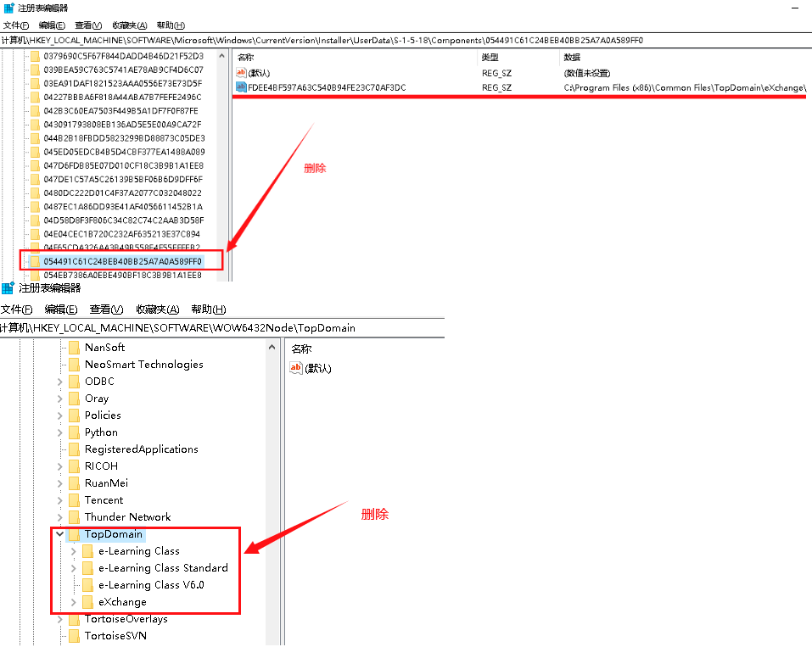This screenshot has width=812, height=647.
Task: Select the (默认) value icon in lower editor
Action: [295, 368]
